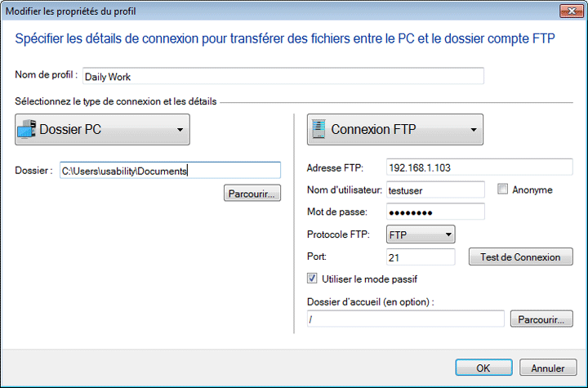
Task: Close the profile properties dialog
Action: pos(570,10)
